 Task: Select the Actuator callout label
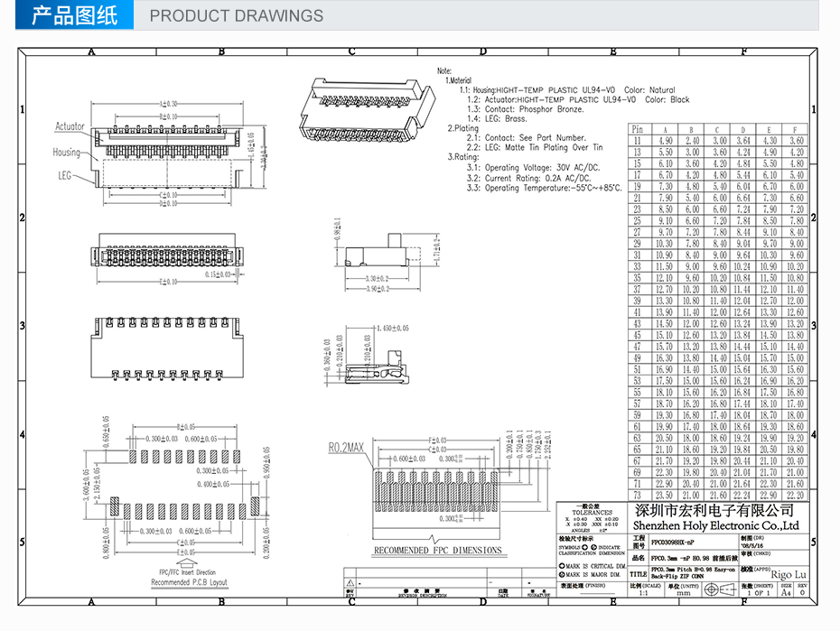coord(70,126)
